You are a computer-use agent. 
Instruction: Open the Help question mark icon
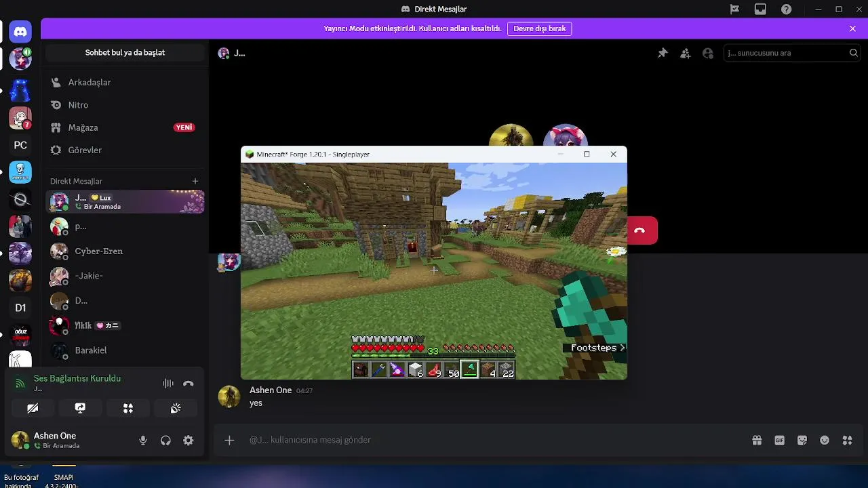tap(786, 9)
